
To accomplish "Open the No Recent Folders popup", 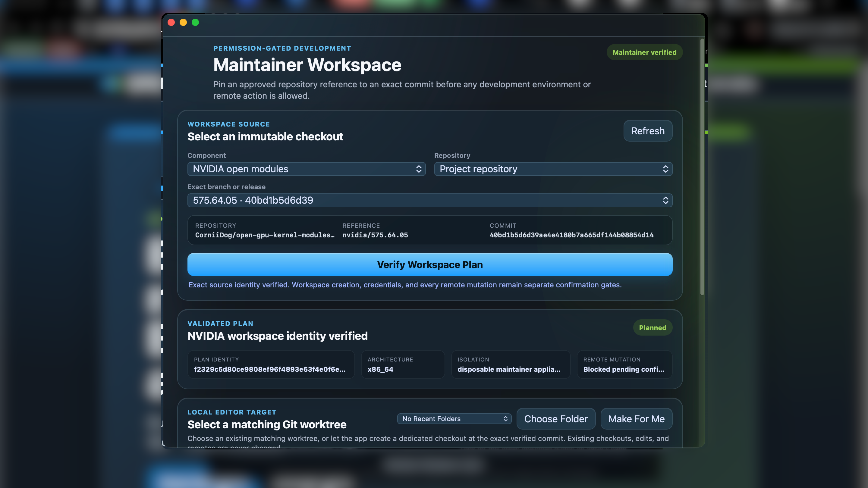I will click(x=454, y=419).
